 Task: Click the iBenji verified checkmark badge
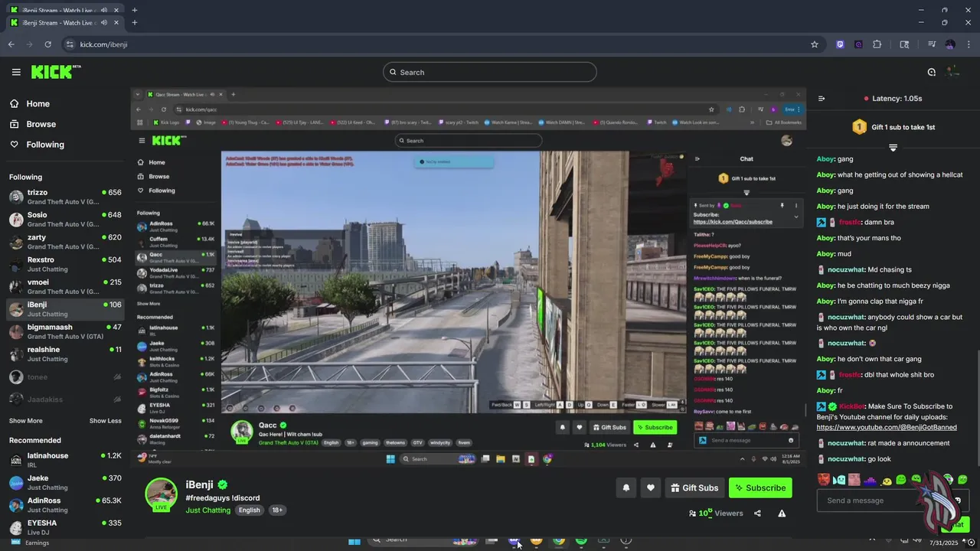point(223,485)
